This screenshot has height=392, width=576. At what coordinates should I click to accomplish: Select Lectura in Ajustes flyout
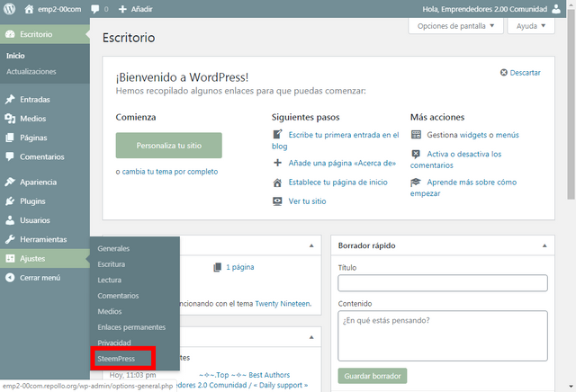[110, 280]
